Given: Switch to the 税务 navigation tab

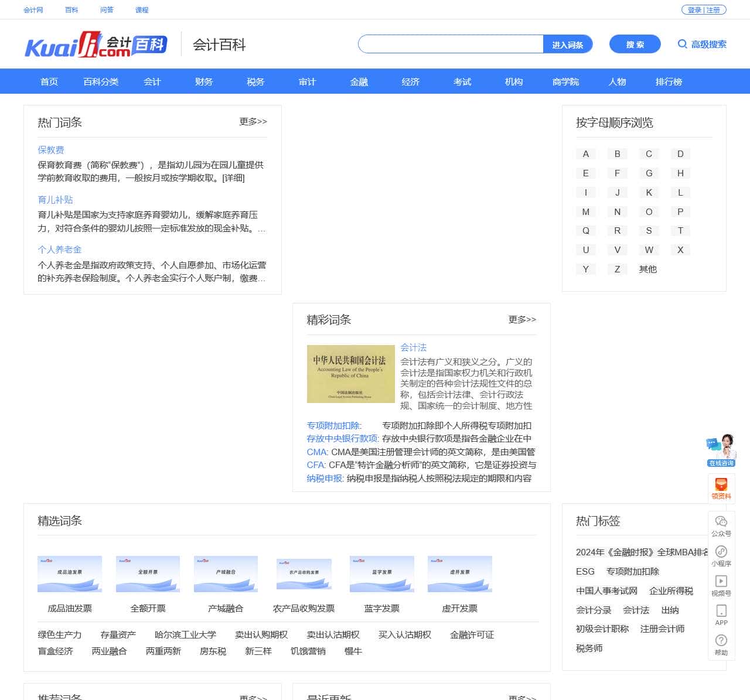Looking at the screenshot, I should [x=254, y=81].
